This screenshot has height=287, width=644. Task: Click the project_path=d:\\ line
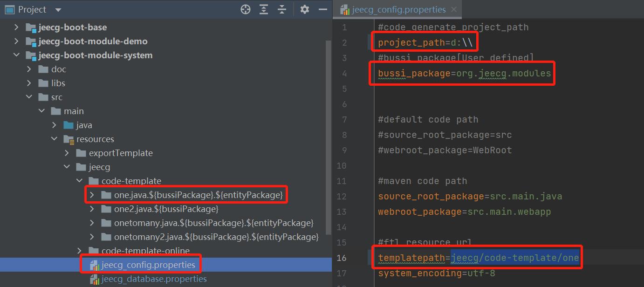click(425, 43)
